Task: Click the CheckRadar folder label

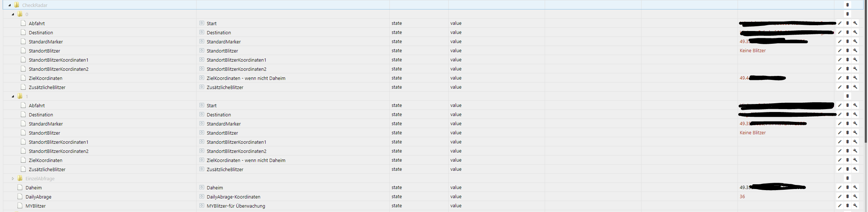Action: (35, 5)
